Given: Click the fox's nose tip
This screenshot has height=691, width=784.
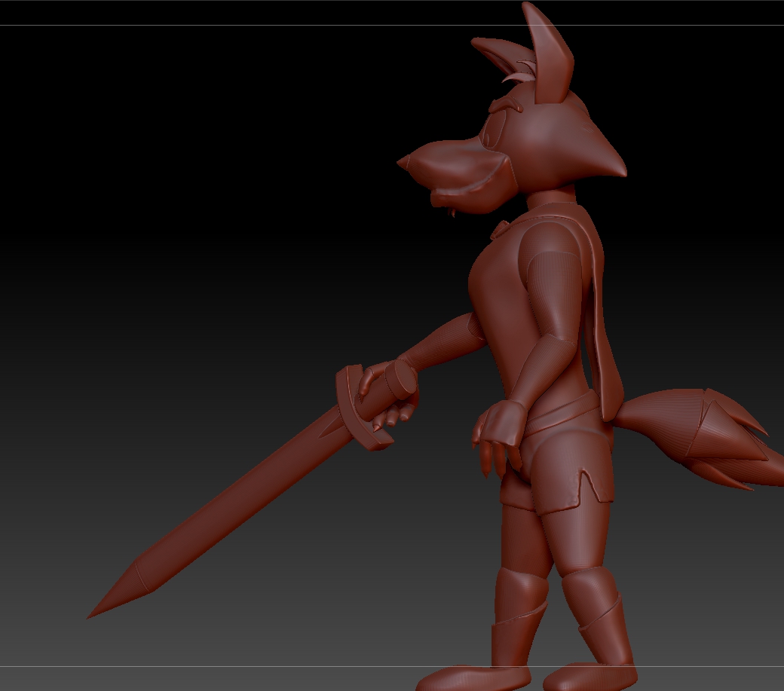Looking at the screenshot, I should click(x=405, y=163).
